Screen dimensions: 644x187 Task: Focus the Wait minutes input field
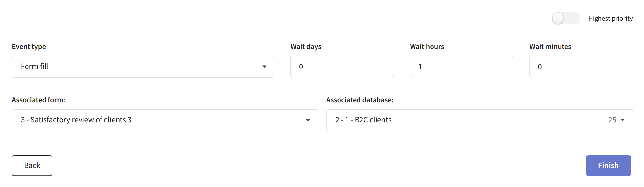tap(581, 67)
